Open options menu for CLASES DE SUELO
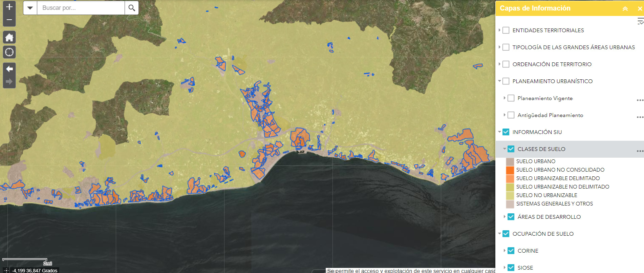 pos(639,151)
